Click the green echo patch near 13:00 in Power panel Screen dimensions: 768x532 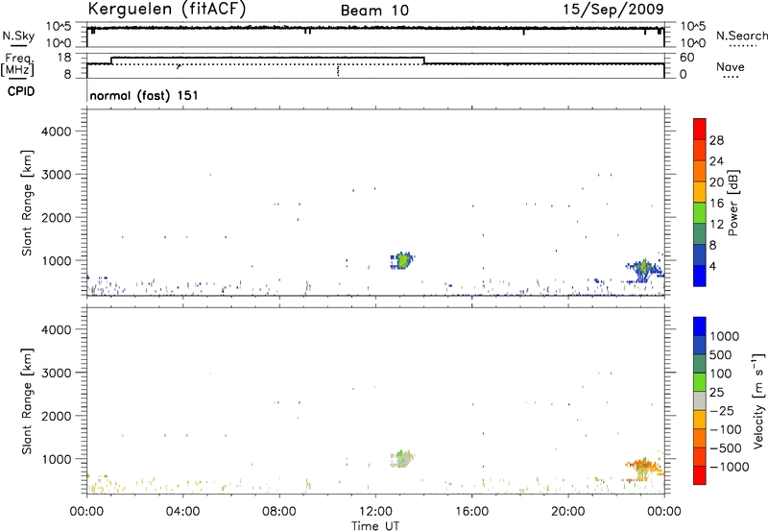pyautogui.click(x=402, y=260)
